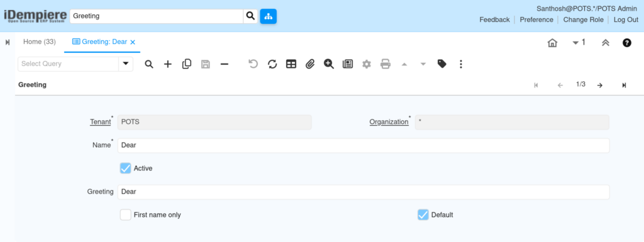Screen dimensions: 644x242
Task: Check the First name only checkbox
Action: pos(125,214)
